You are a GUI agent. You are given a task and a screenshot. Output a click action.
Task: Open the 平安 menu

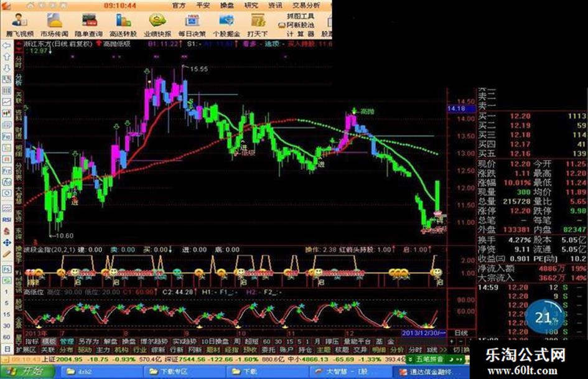click(203, 5)
